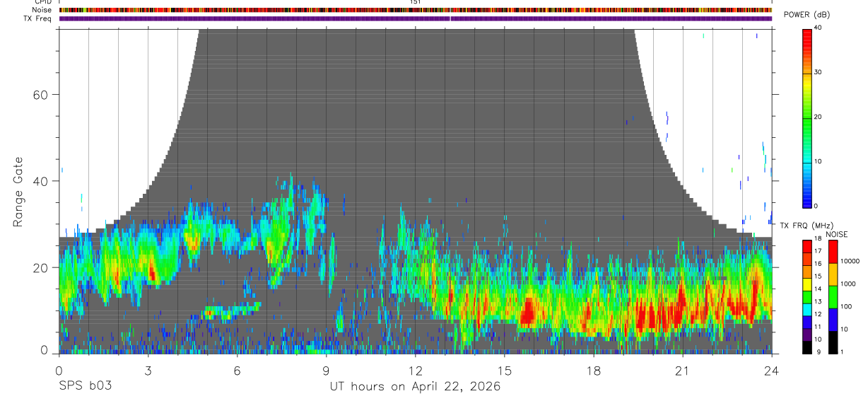Viewport: 868px width, 401px height.
Task: Click the green section of the POWER colorbar
Action: pos(807,117)
